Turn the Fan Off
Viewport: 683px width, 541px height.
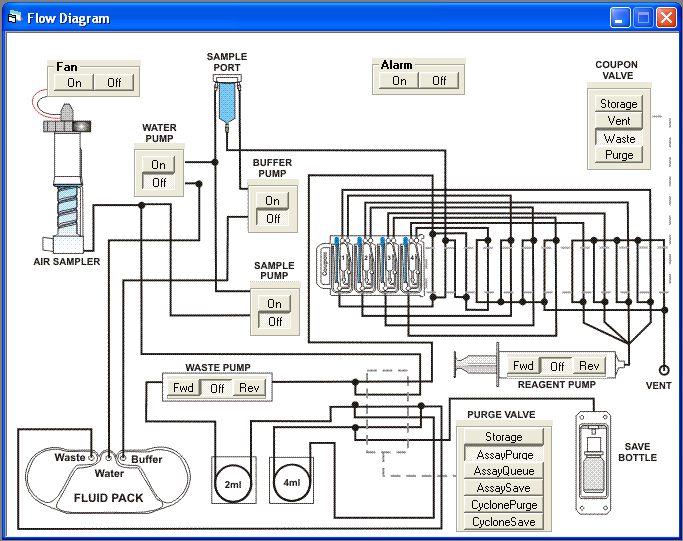click(x=114, y=82)
